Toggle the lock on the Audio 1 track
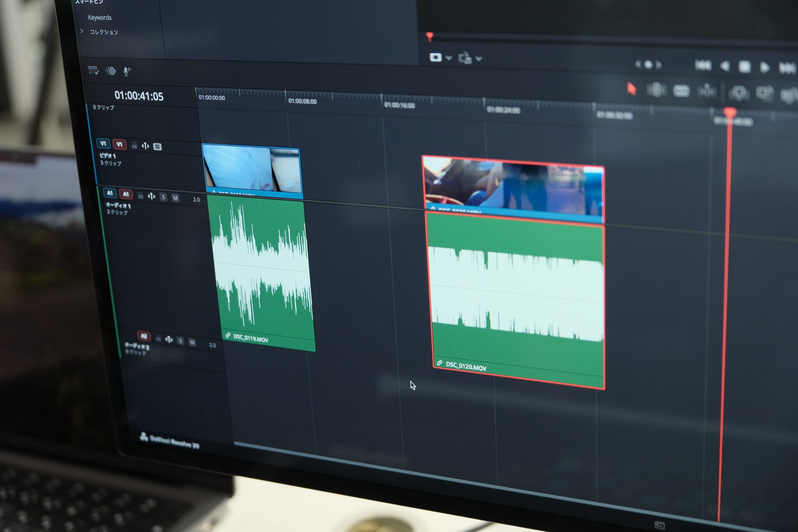798x532 pixels. coord(140,196)
